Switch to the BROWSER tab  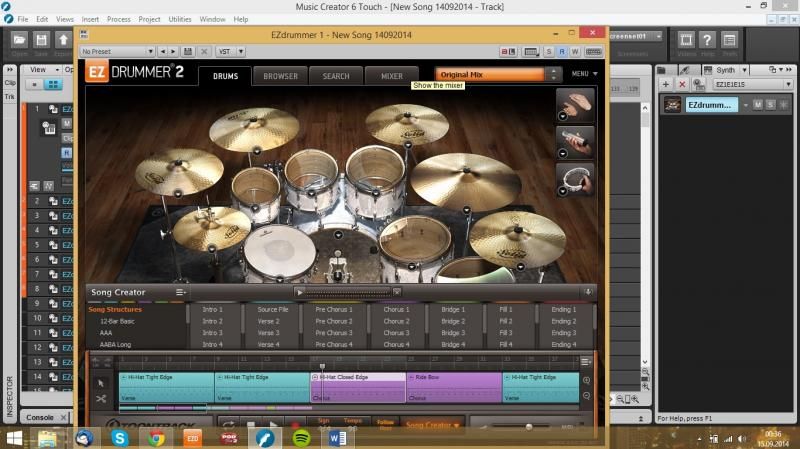click(280, 76)
